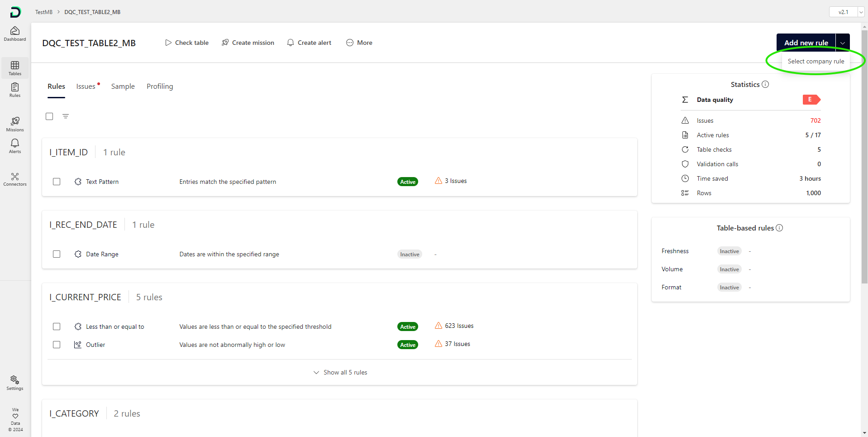Screen dimensions: 868x437
Task: Switch to the Issues tab
Action: click(x=86, y=86)
